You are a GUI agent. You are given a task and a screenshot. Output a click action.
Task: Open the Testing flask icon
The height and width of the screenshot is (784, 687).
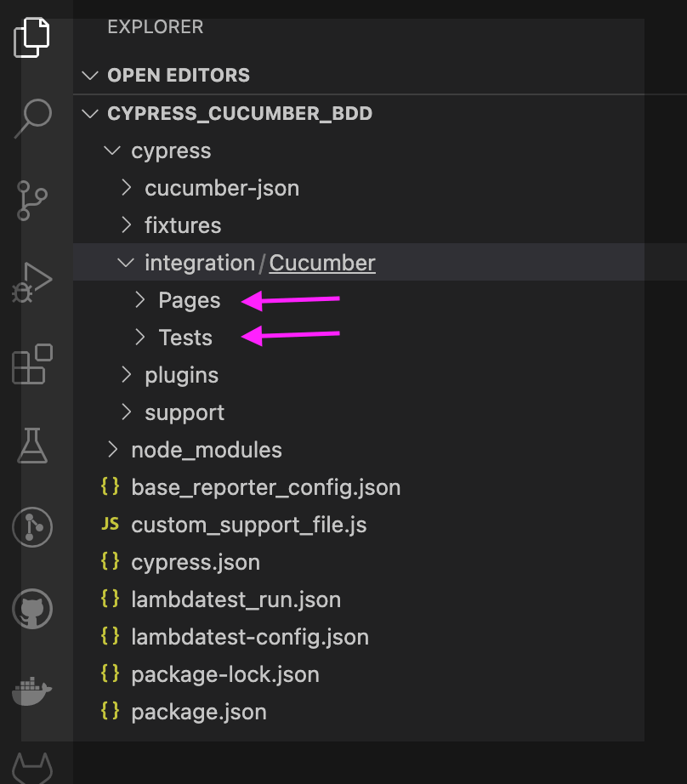click(x=32, y=445)
